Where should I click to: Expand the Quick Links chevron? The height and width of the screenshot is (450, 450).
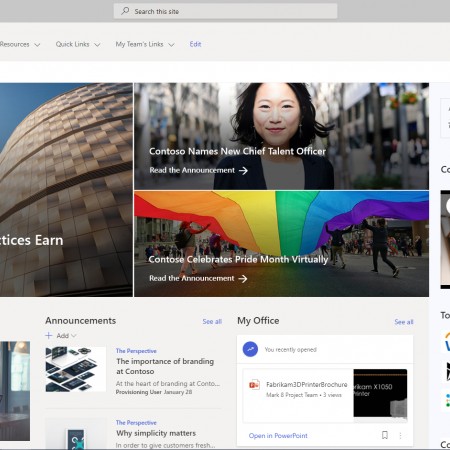click(x=97, y=45)
